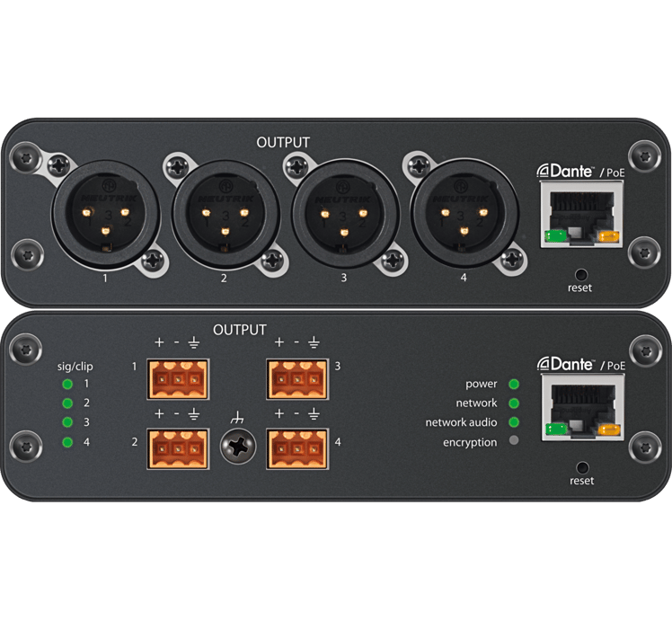This screenshot has height=629, width=672.
Task: Click XLR output connector numbered 3
Action: pos(345,214)
